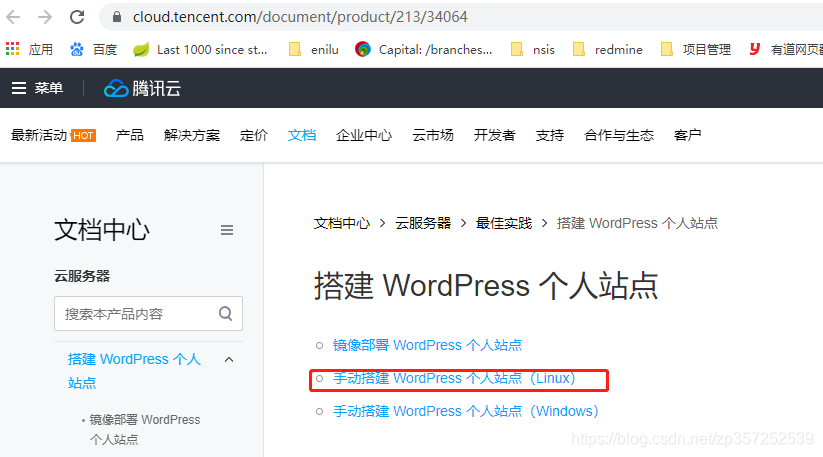Go to 文档中心 breadcrumb

point(342,224)
